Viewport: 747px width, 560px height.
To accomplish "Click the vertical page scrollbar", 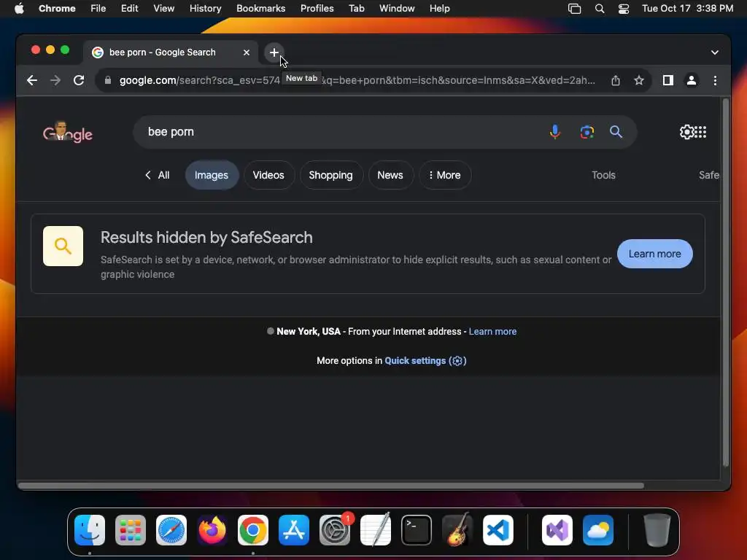I will tap(726, 283).
